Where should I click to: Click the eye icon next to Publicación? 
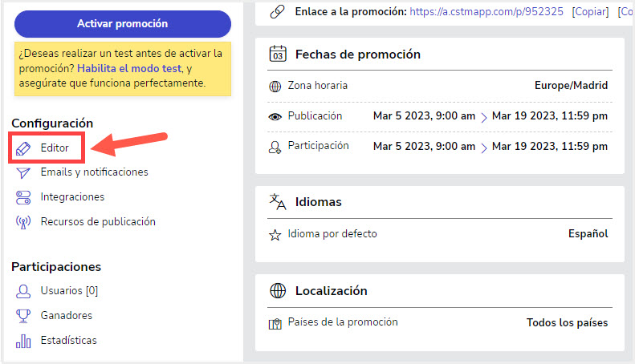click(x=275, y=117)
